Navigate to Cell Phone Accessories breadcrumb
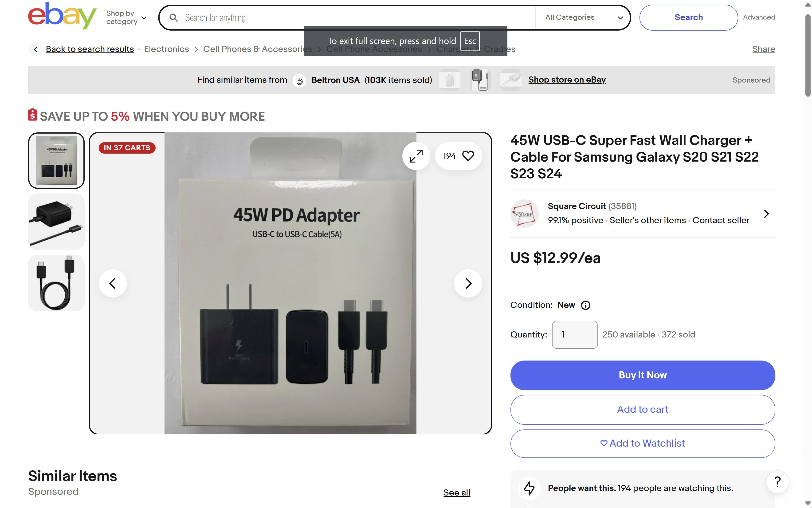Screen dimensions: 812x508 [x=374, y=49]
